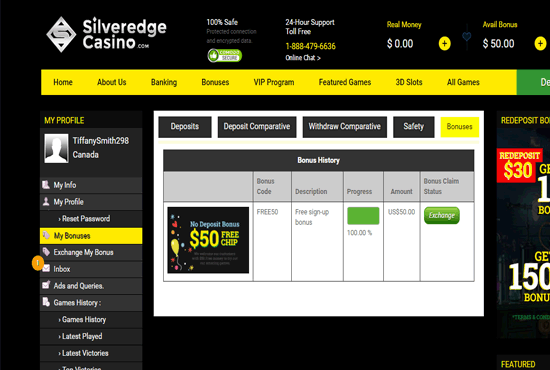Switch to the Withdraw Comparative tab
Screen dimensions: 550x370
click(345, 127)
